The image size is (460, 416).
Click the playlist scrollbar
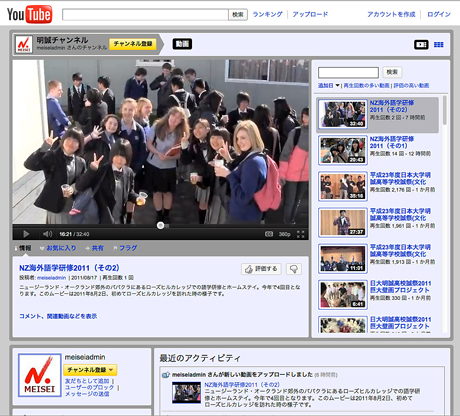tap(445, 110)
